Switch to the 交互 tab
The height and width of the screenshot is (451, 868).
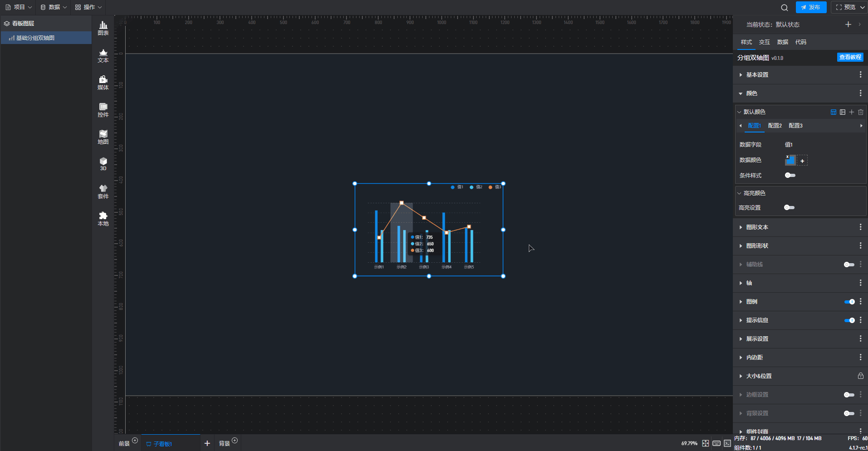click(x=765, y=42)
